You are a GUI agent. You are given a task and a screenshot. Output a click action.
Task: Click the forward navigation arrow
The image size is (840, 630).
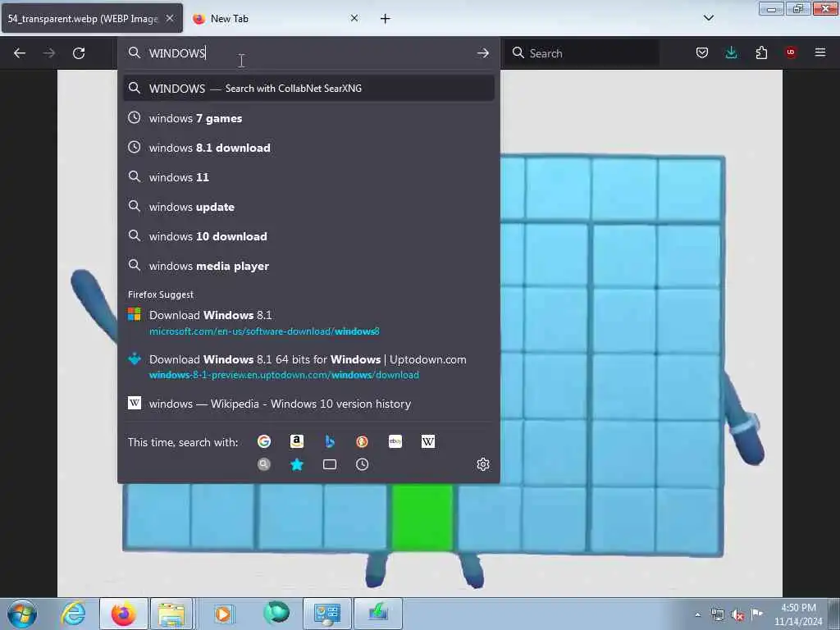48,53
